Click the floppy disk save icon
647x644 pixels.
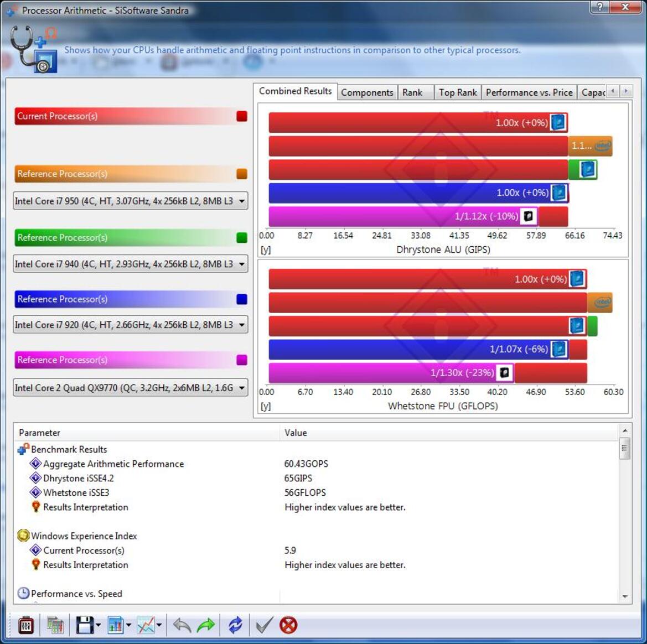[85, 625]
